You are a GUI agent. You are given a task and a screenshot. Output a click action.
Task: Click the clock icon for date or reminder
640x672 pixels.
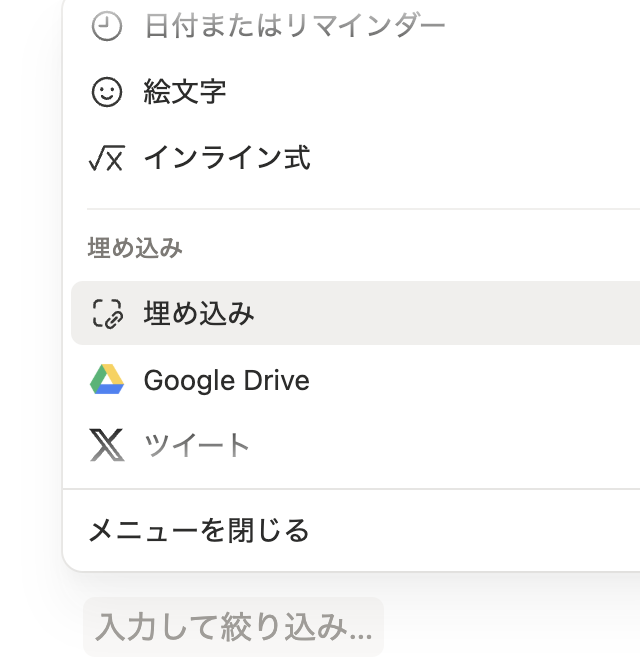(106, 27)
